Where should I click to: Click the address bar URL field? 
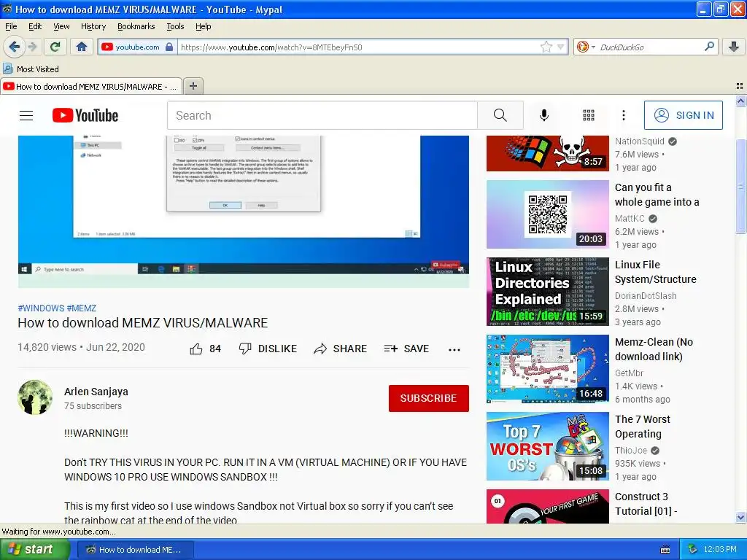pyautogui.click(x=358, y=47)
